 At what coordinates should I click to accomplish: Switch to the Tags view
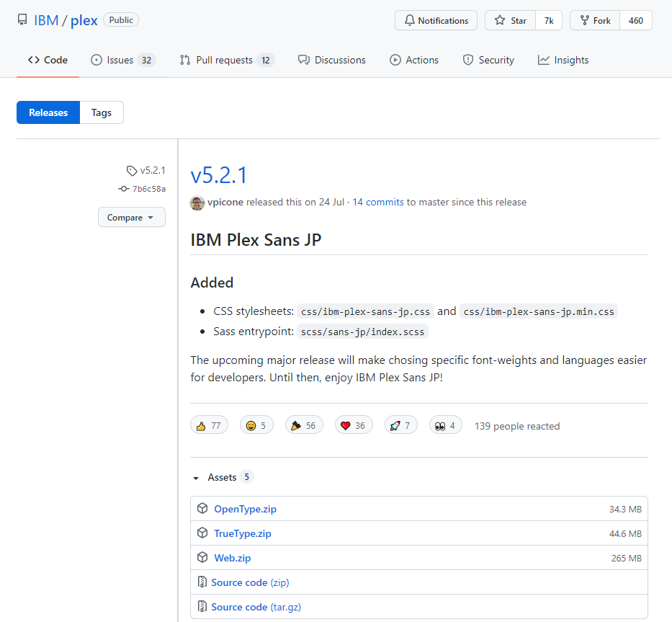(102, 112)
